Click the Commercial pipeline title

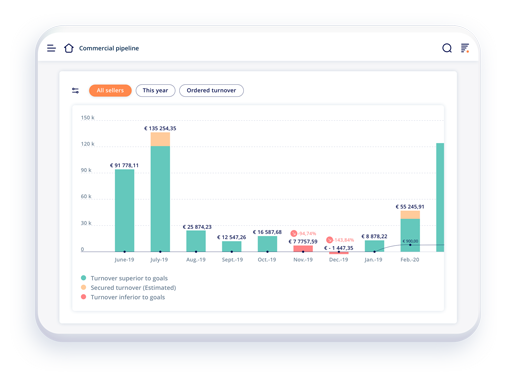coord(109,48)
